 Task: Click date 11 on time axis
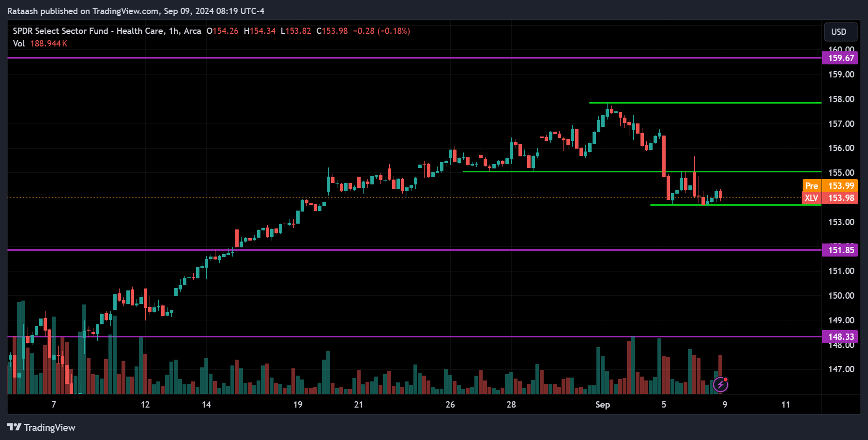point(786,405)
